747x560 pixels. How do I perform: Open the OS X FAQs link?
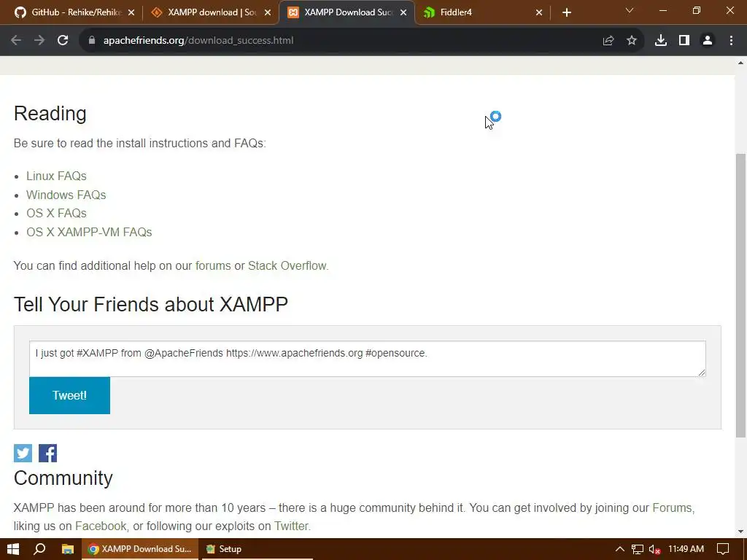tap(56, 214)
